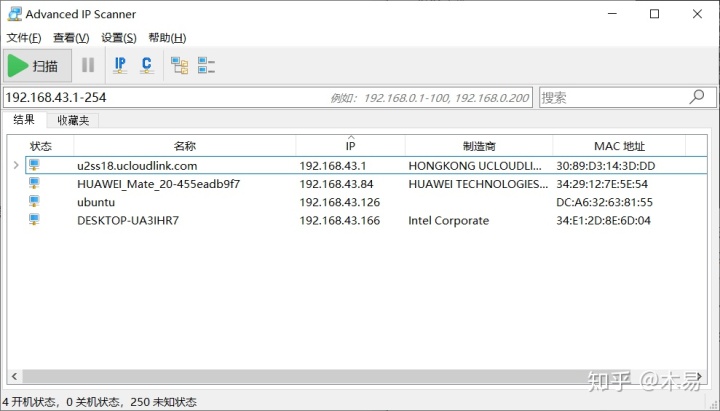Maximize the Advanced IP Scanner window

click(x=654, y=14)
